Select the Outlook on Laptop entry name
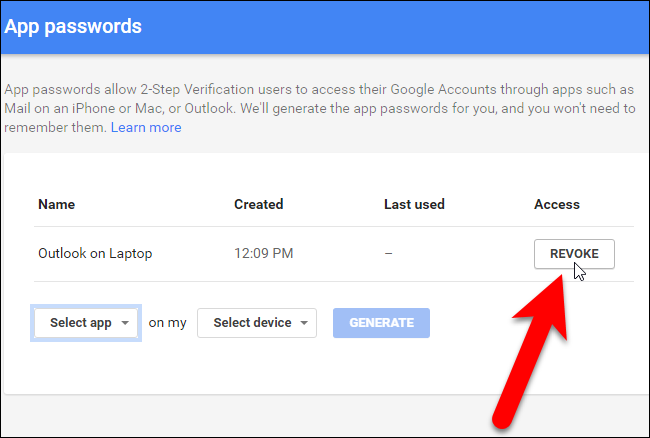The width and height of the screenshot is (650, 438). pyautogui.click(x=95, y=254)
